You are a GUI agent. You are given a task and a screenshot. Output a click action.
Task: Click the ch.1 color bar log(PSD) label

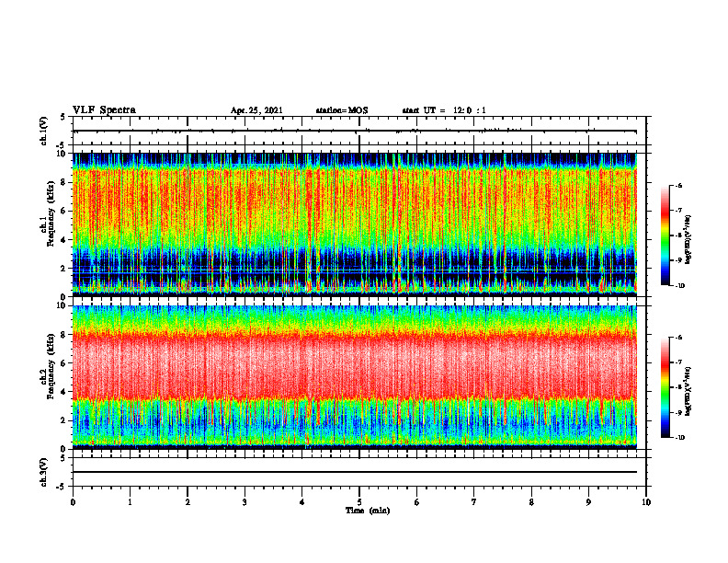click(688, 240)
